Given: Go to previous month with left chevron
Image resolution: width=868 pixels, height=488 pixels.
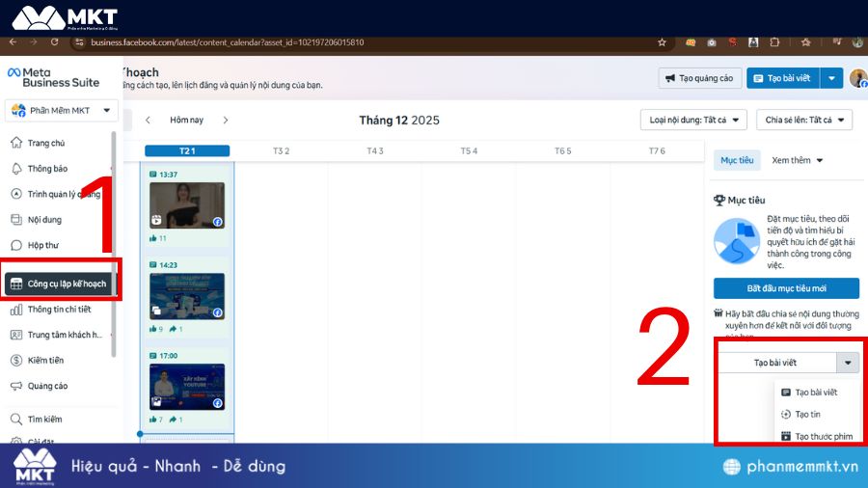Looking at the screenshot, I should (x=148, y=121).
